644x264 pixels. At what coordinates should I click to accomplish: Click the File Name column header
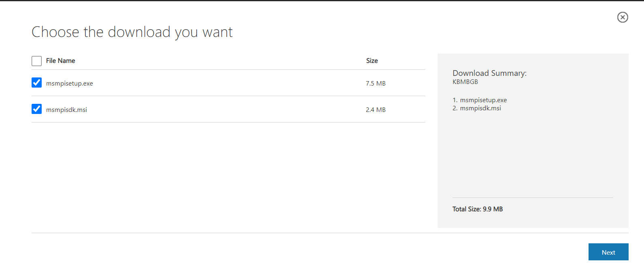pos(61,61)
